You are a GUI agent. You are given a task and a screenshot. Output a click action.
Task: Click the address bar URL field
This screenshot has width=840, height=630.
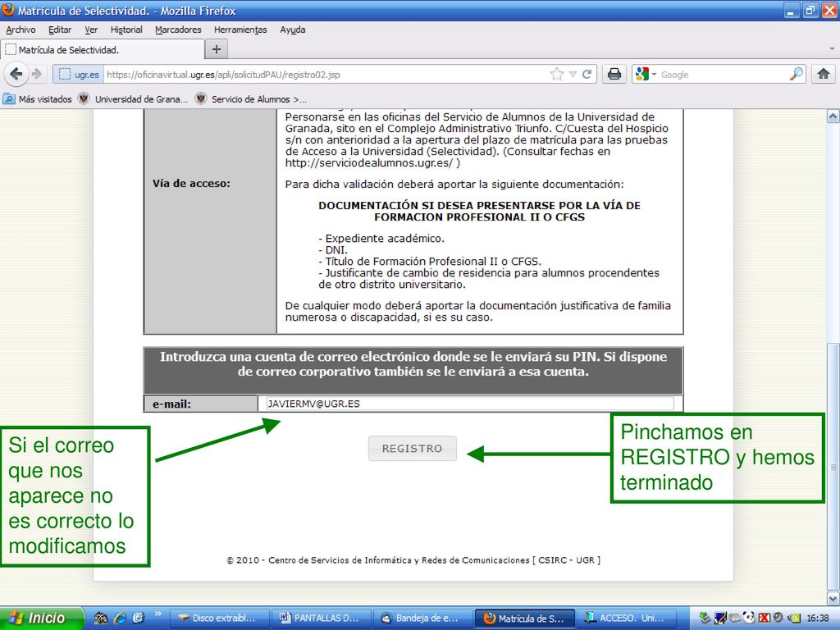pyautogui.click(x=326, y=75)
